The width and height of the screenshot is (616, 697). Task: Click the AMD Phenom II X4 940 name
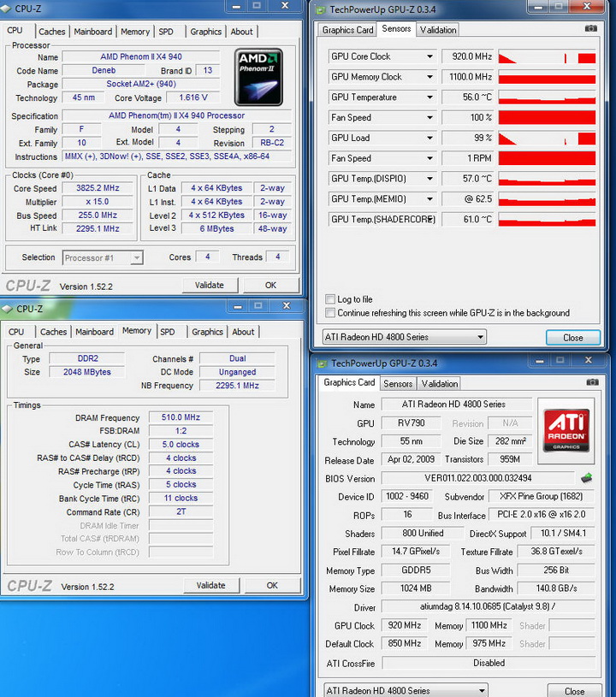point(141,57)
